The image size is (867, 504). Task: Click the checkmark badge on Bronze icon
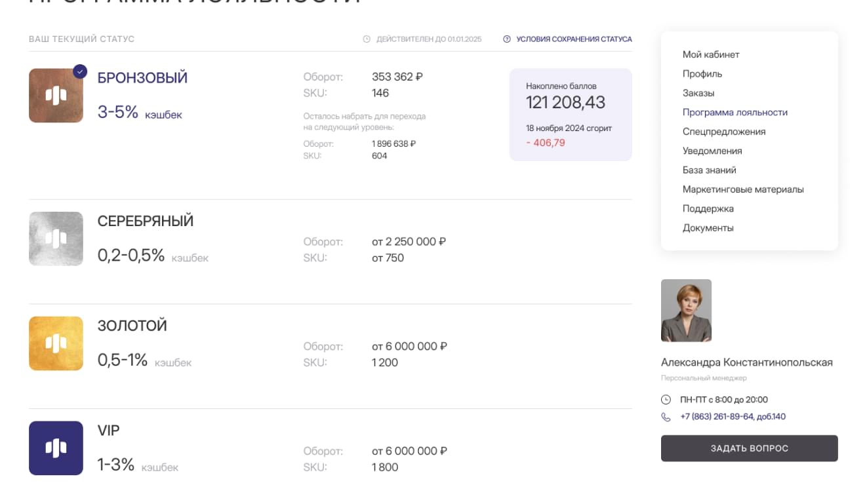point(80,71)
